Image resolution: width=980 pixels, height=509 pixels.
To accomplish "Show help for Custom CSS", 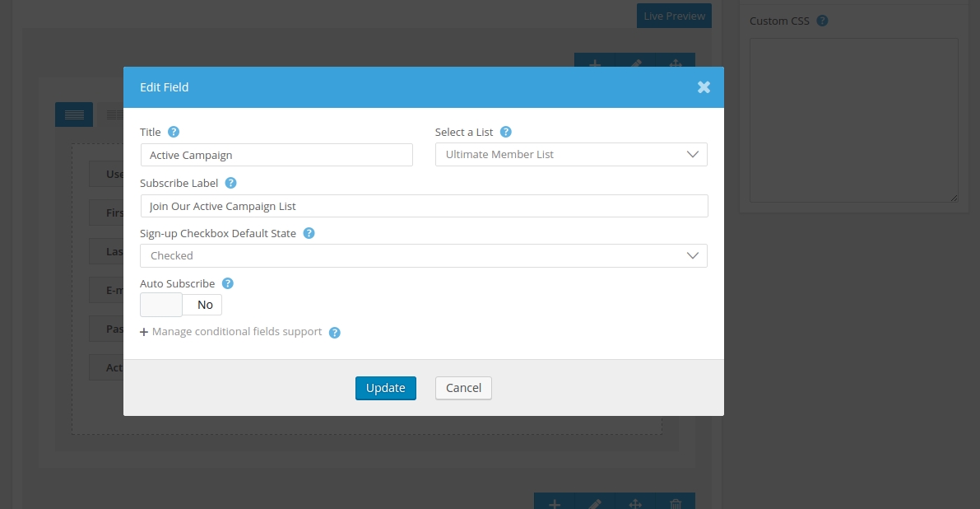I will (x=823, y=21).
